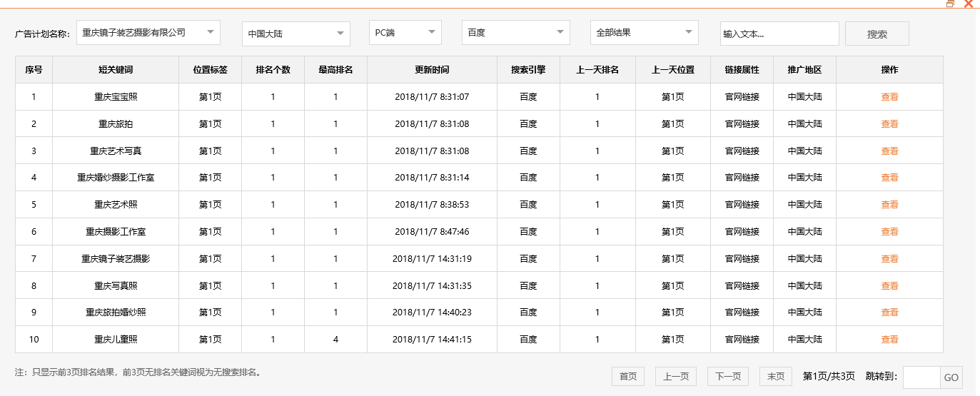980x396 pixels.
Task: Click update time 2018/11/7 14:41:15
Action: (432, 340)
